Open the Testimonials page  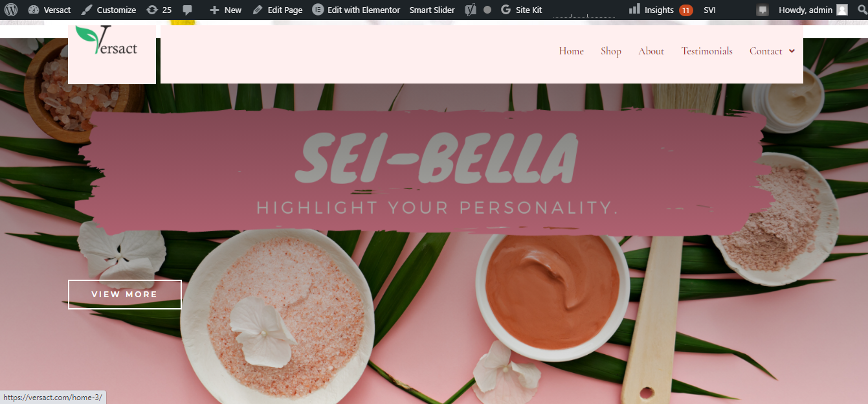707,51
